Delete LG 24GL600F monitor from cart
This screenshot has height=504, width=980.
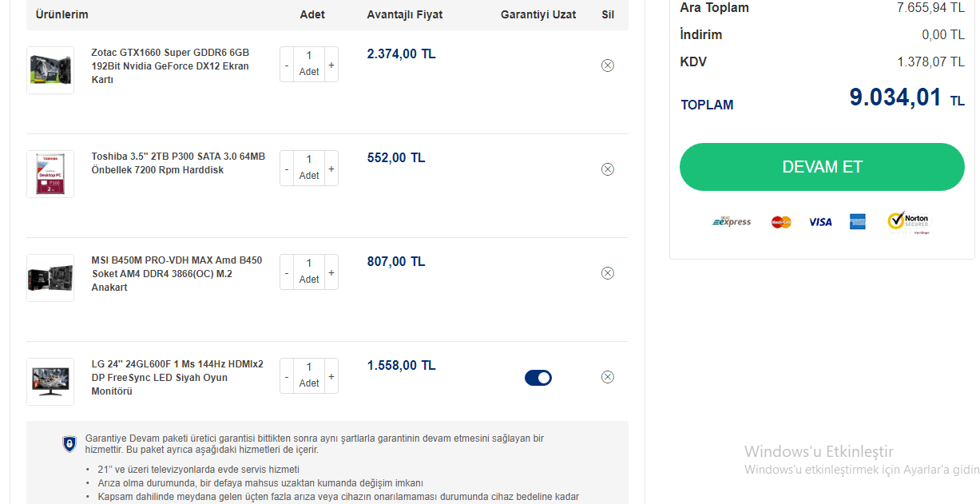pyautogui.click(x=607, y=377)
